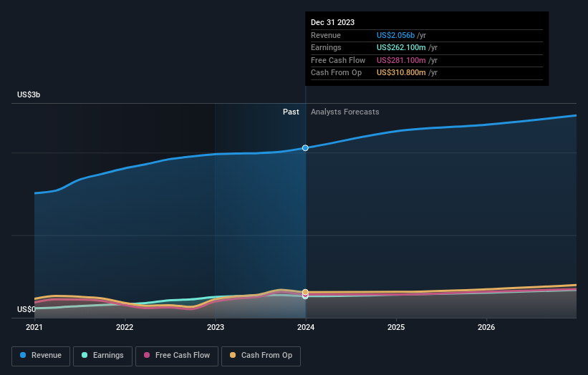Click the Cash From Op label in tooltip
The height and width of the screenshot is (375, 588).
tap(337, 73)
